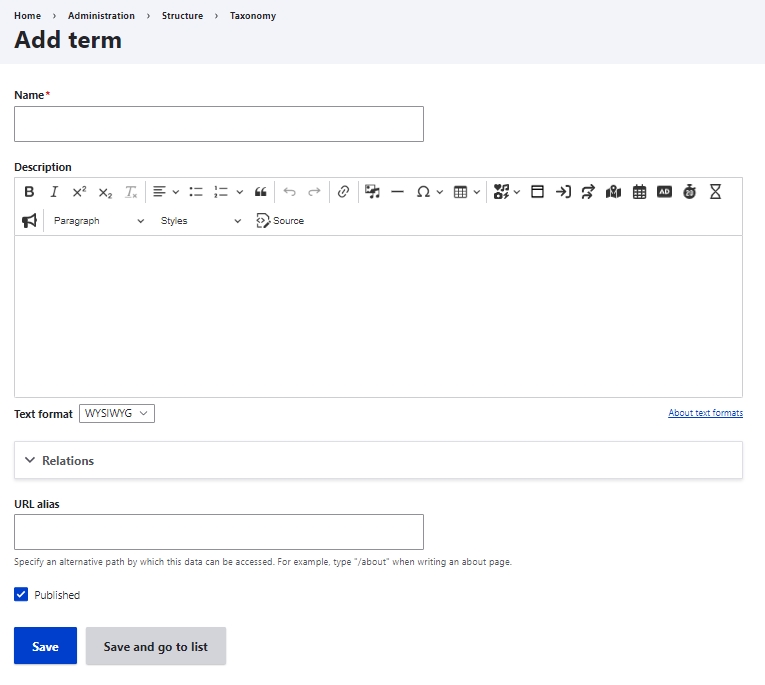Expand the Relations section
765x685 pixels.
[378, 460]
